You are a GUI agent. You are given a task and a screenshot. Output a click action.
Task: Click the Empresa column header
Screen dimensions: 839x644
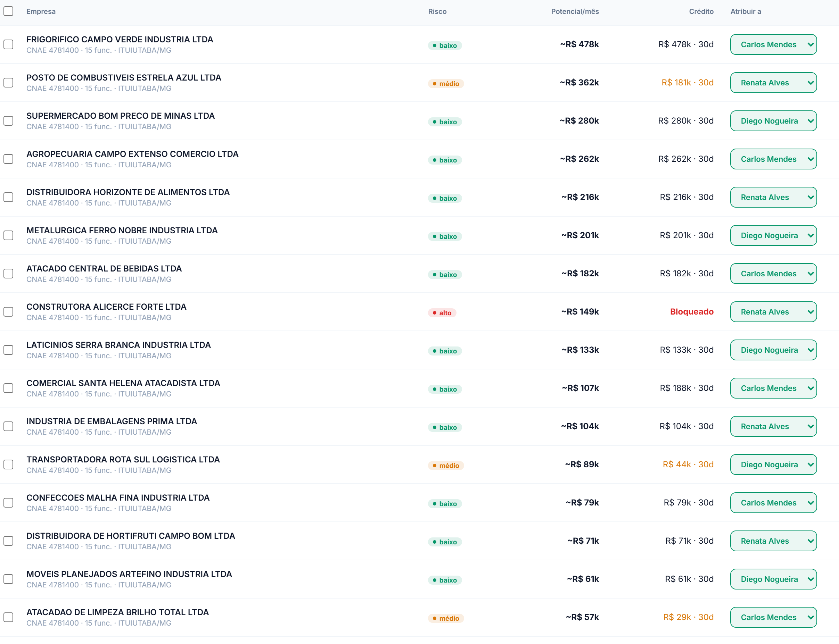pos(41,11)
